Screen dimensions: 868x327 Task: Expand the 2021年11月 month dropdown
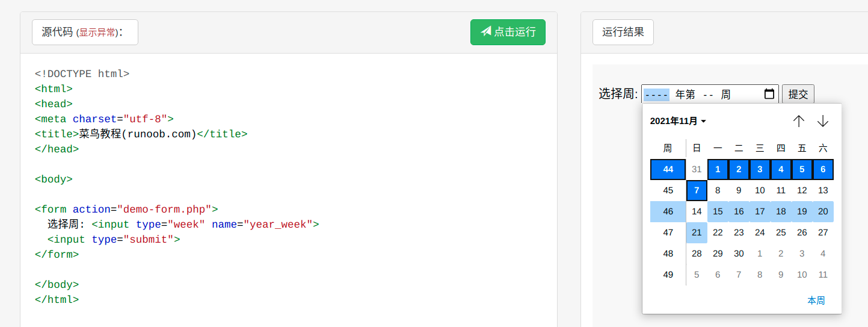678,121
